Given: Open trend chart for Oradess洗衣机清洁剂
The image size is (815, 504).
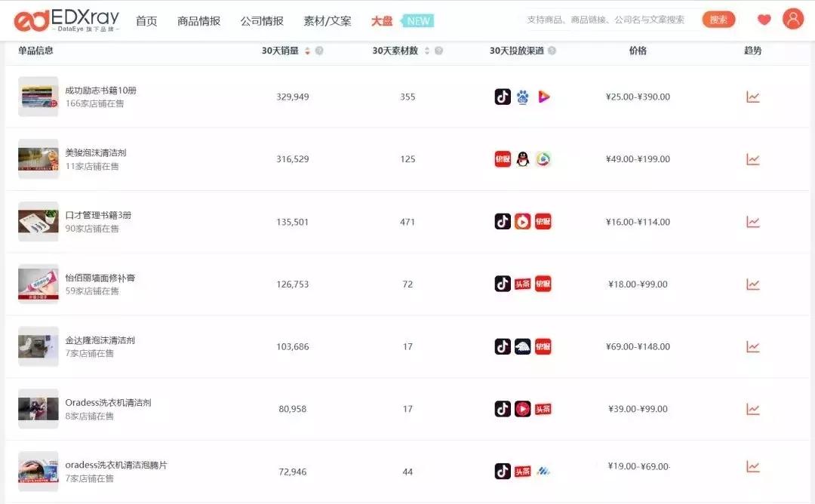Looking at the screenshot, I should [752, 409].
